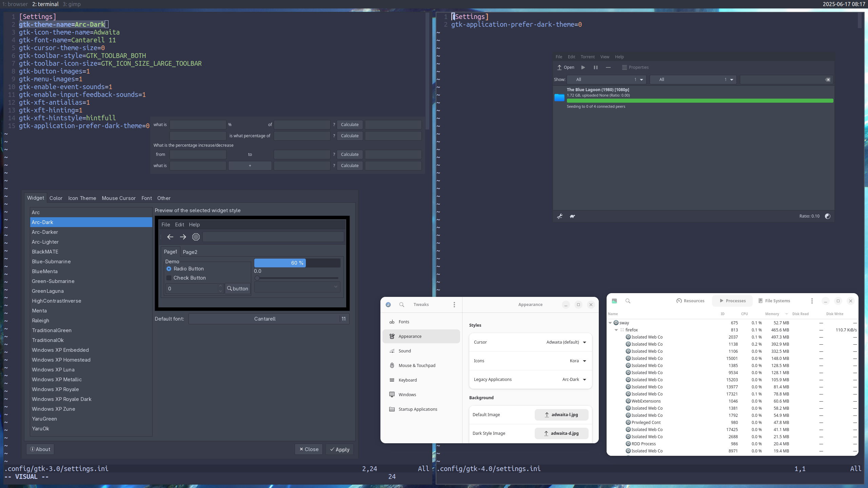
Task: Click the 60 % progress bar in the preview
Action: pos(297,263)
